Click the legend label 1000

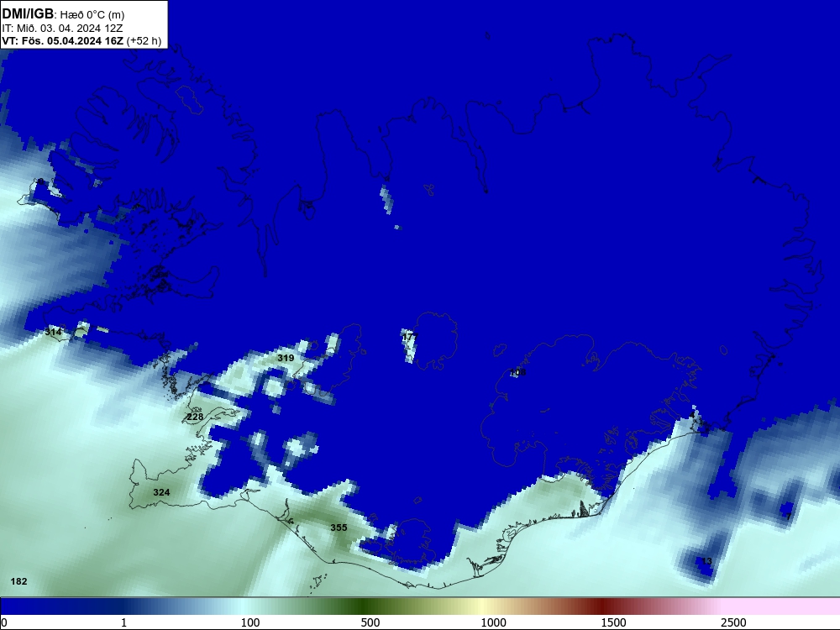tap(493, 622)
